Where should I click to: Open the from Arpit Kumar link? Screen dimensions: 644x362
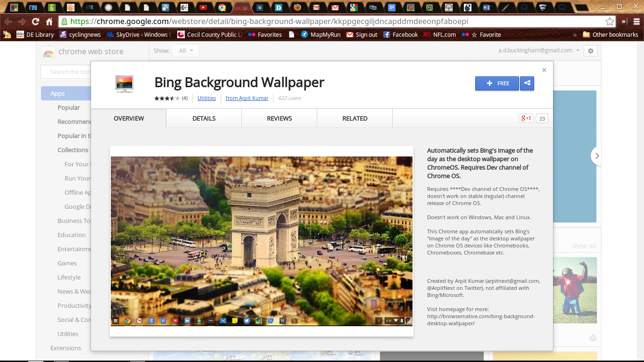(247, 98)
